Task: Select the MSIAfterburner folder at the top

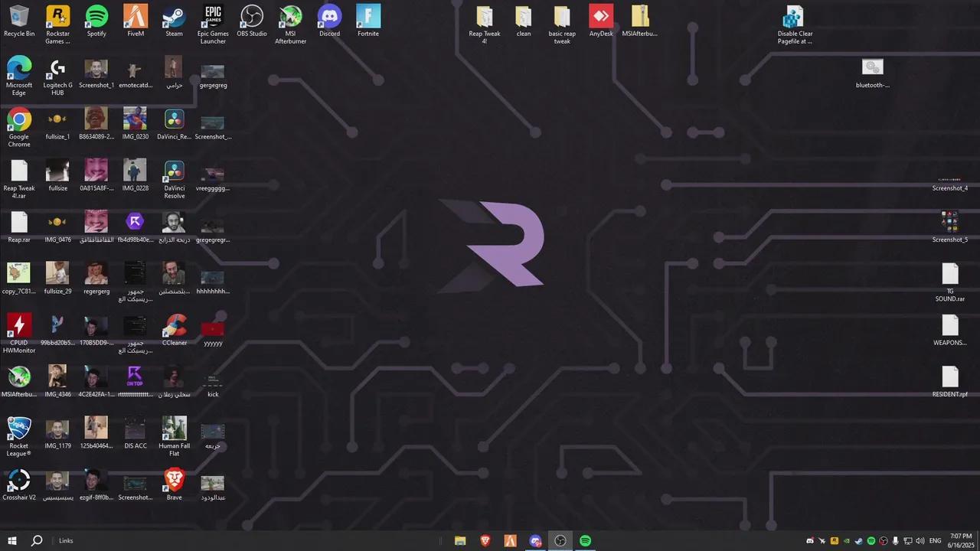Action: point(640,21)
